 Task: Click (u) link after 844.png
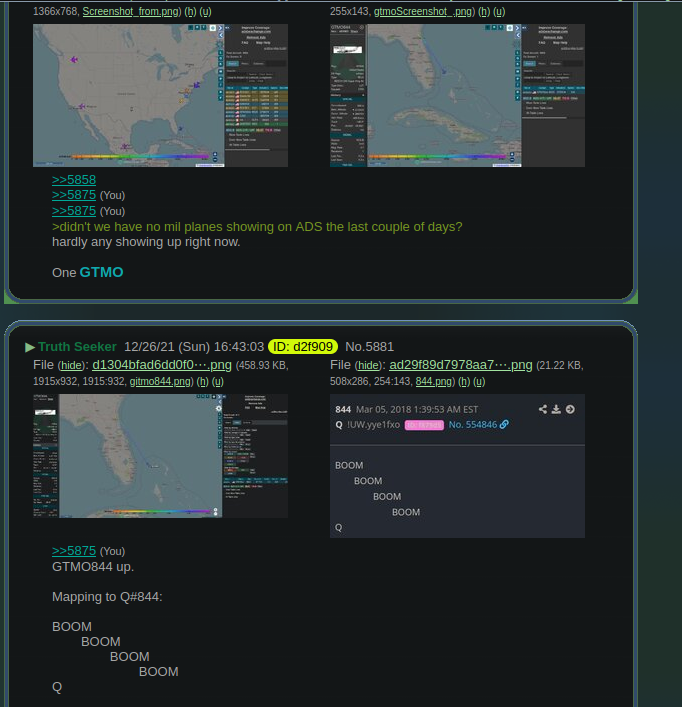pos(479,381)
